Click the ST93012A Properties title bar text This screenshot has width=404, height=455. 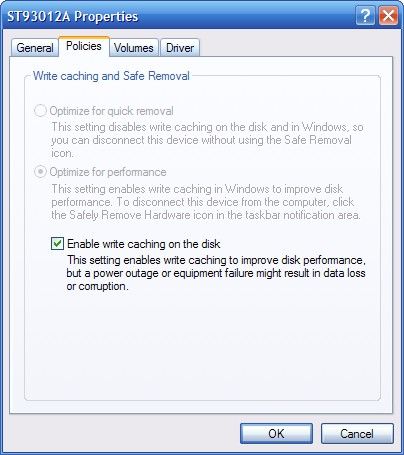point(73,16)
